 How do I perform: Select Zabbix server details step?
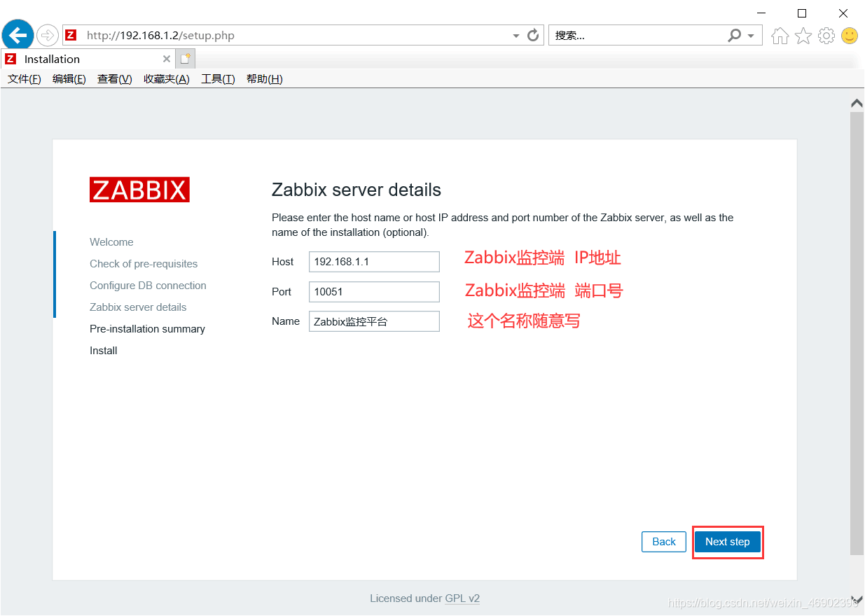138,307
